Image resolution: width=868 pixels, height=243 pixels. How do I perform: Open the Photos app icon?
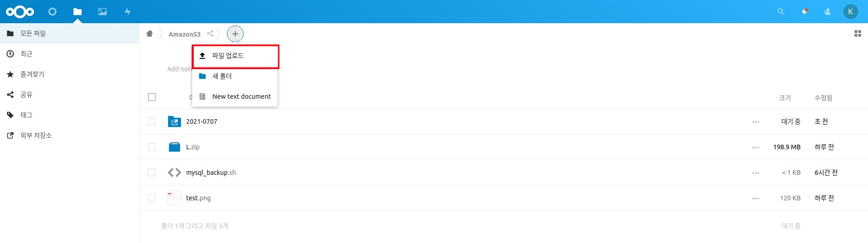pyautogui.click(x=103, y=12)
